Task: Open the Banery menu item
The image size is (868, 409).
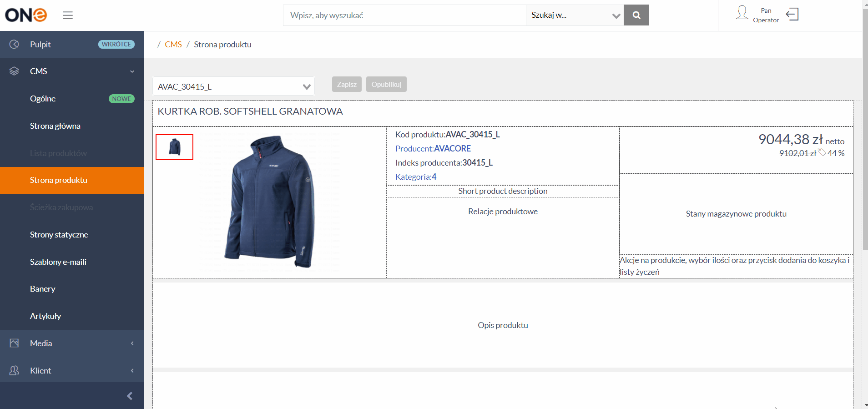Action: 42,289
